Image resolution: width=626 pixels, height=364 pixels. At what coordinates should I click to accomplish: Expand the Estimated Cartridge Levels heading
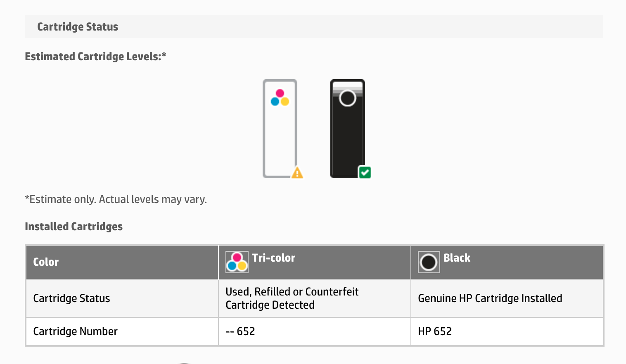tap(95, 56)
